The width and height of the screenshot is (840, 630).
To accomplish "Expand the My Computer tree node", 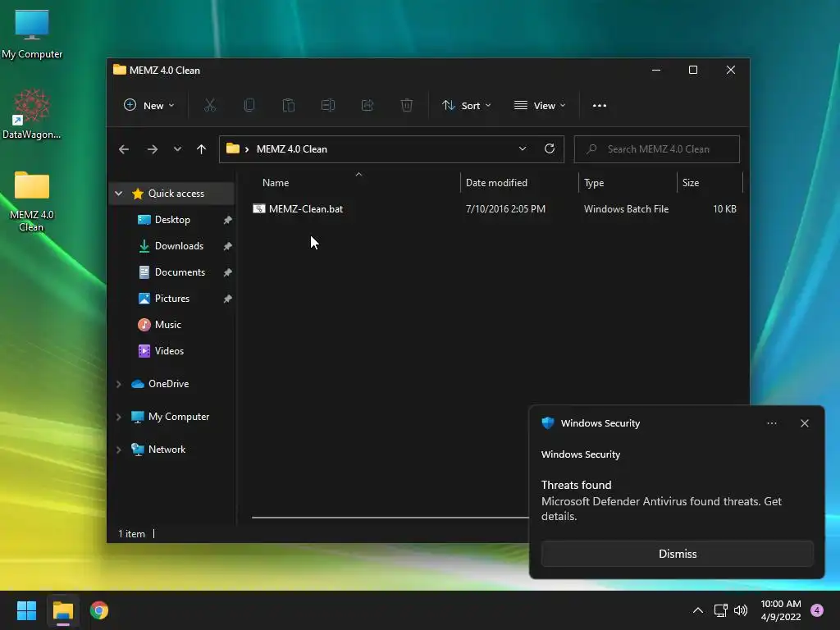I will point(119,417).
